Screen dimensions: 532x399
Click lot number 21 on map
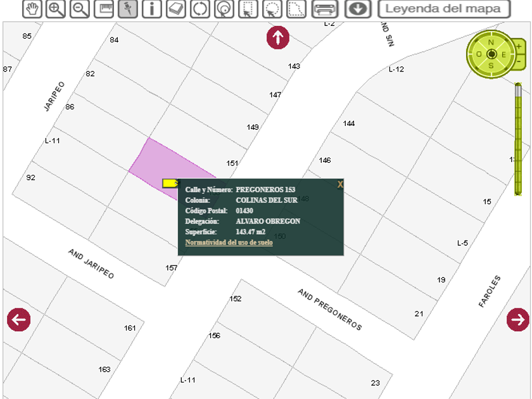419,314
